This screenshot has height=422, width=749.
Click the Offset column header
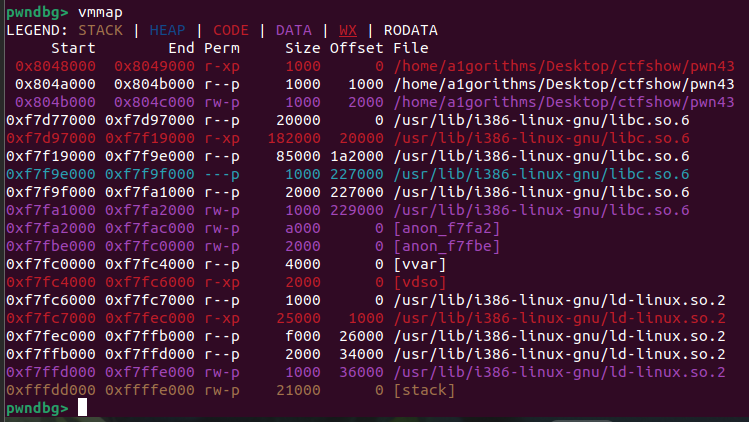[356, 48]
